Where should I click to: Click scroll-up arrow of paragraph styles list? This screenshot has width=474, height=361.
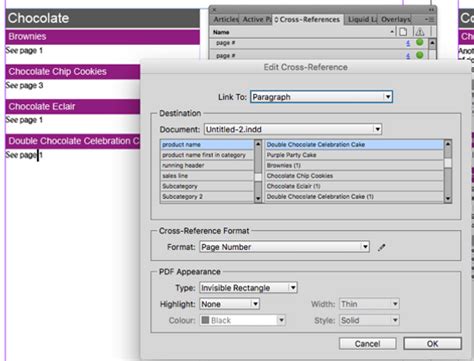pyautogui.click(x=258, y=144)
